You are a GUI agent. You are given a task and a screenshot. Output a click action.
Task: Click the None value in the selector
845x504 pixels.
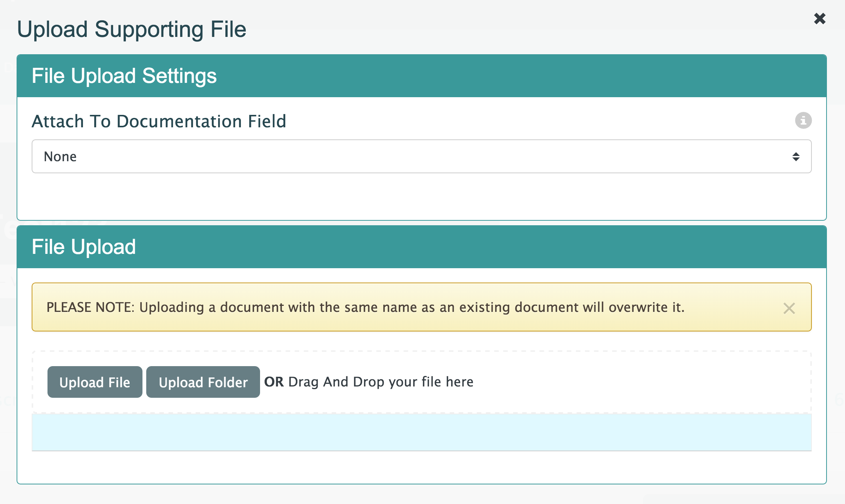[x=60, y=157]
